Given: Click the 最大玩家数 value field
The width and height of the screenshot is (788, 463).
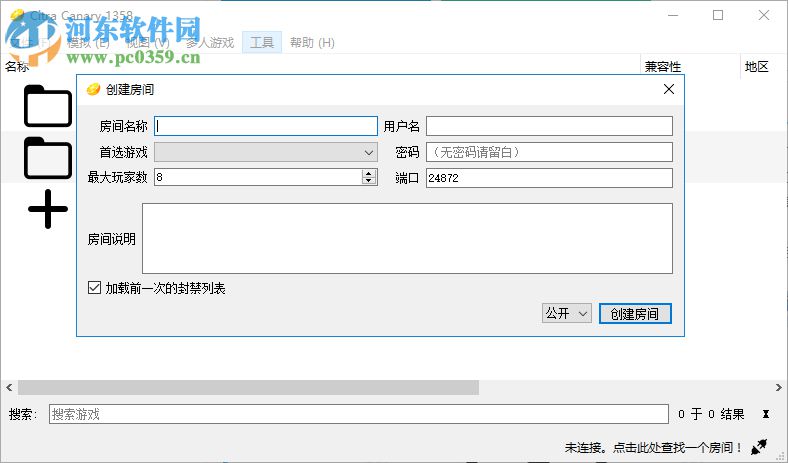Looking at the screenshot, I should [257, 177].
